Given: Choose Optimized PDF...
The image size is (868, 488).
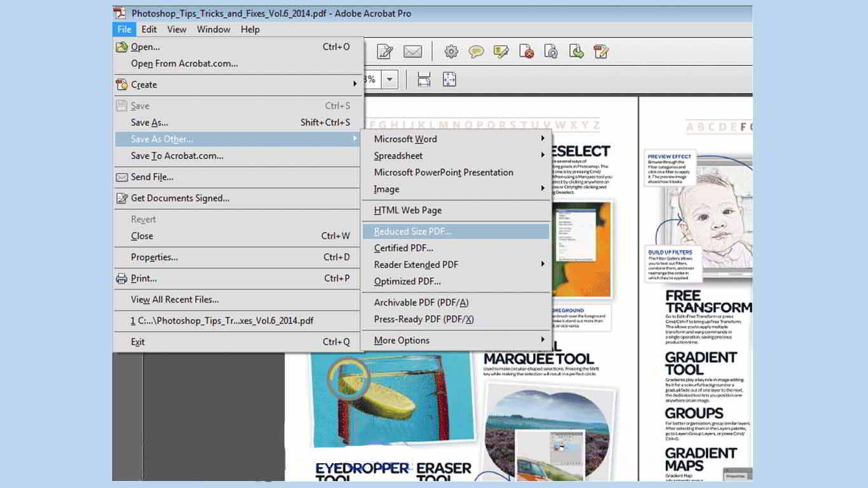Looking at the screenshot, I should coord(456,281).
